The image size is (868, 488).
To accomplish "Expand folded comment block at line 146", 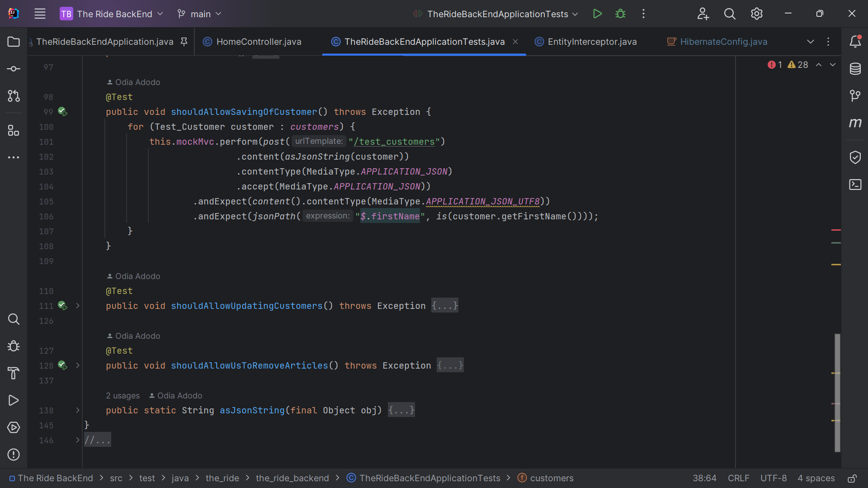I will click(78, 440).
